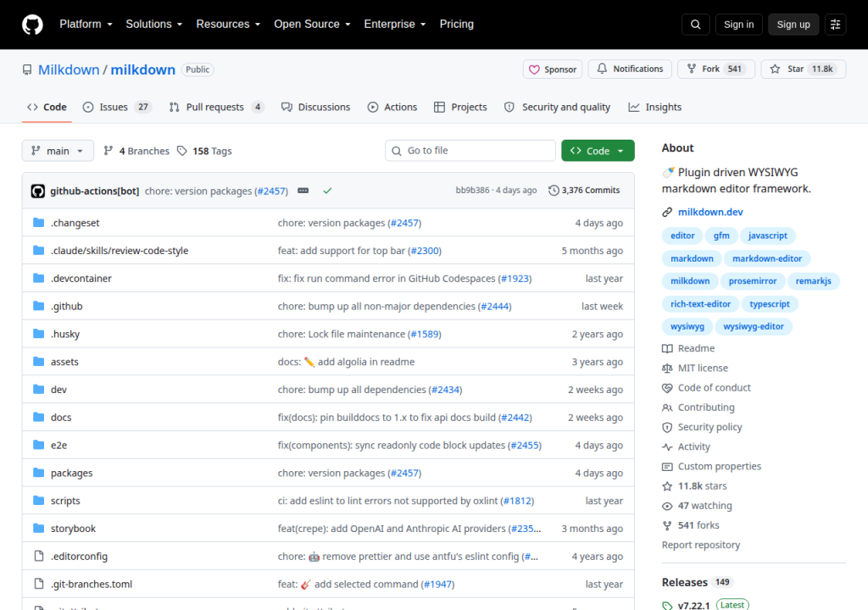Screen dimensions: 868x610
Task: Expand the Open Source menu
Action: [312, 25]
